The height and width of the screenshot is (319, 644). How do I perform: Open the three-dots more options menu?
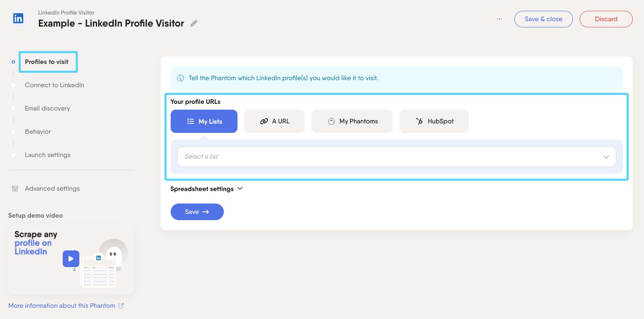(x=500, y=19)
